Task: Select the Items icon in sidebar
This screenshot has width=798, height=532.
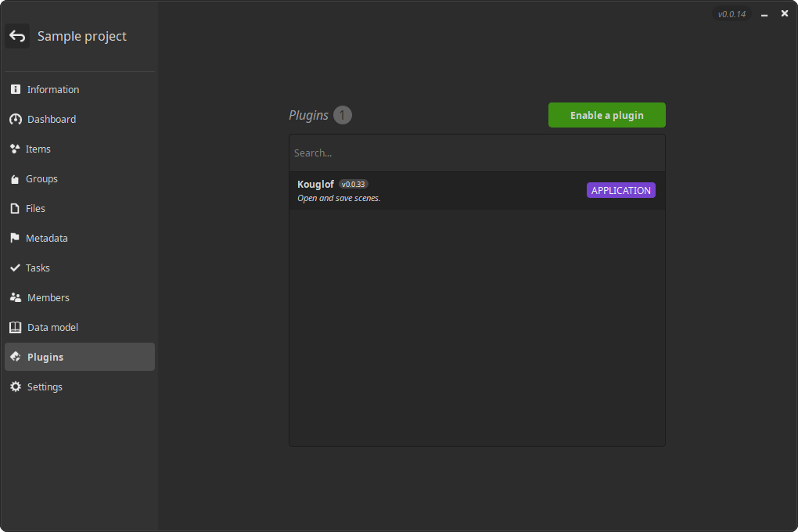Action: pyautogui.click(x=14, y=149)
